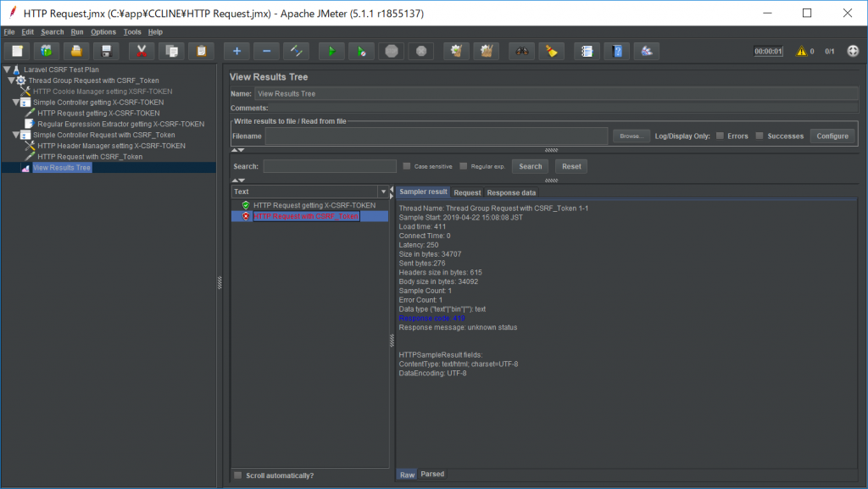Click the Clear All results icon
Image resolution: width=868 pixels, height=489 pixels.
tap(487, 52)
